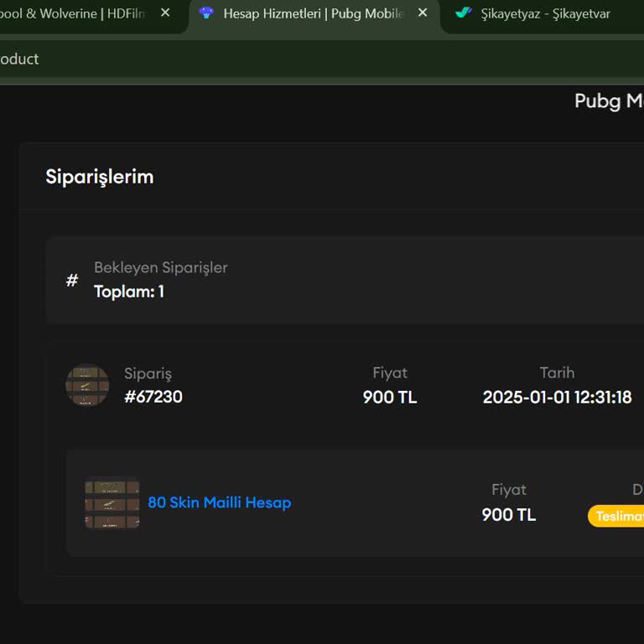Click the order date 2025-01-01 12:31:18

[x=557, y=397]
